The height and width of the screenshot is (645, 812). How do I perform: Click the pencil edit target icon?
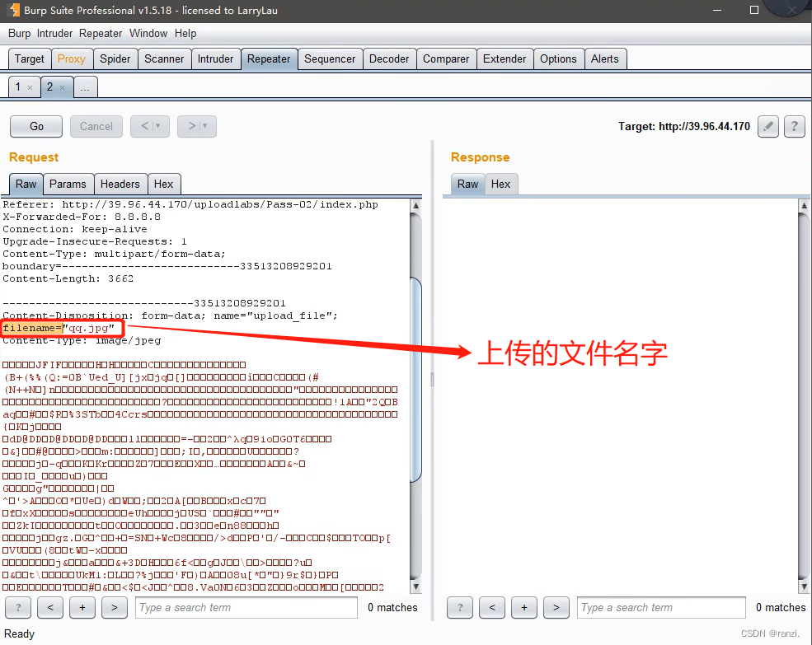(x=768, y=126)
